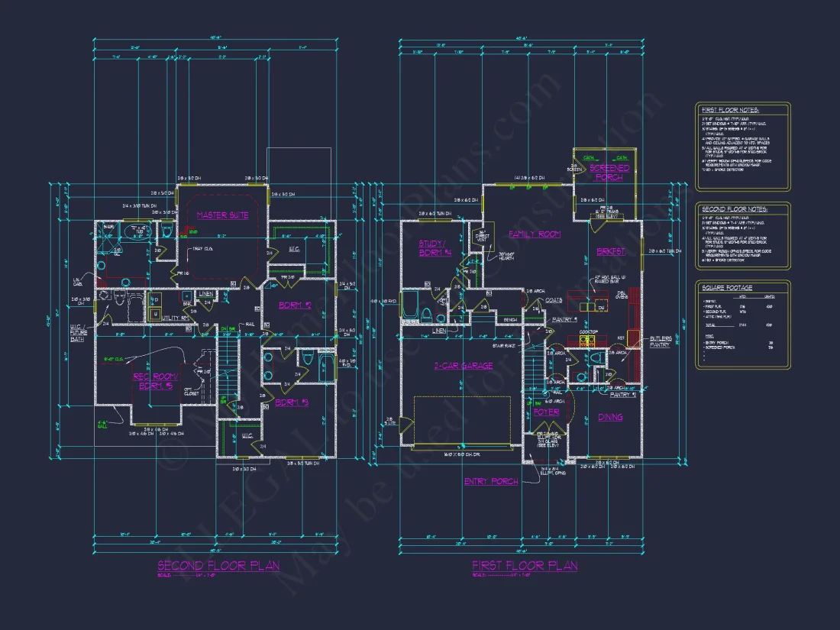Select the Brkfst. area label

(x=612, y=250)
